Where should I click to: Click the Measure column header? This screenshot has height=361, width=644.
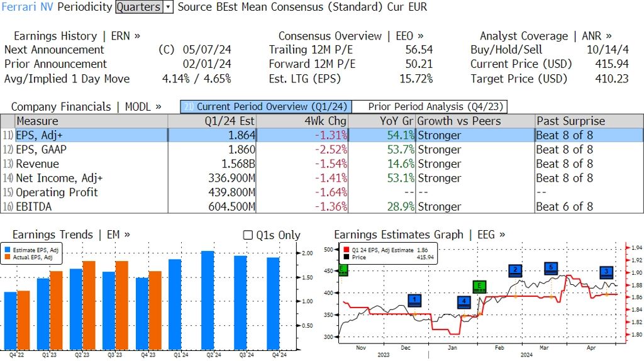pos(91,121)
